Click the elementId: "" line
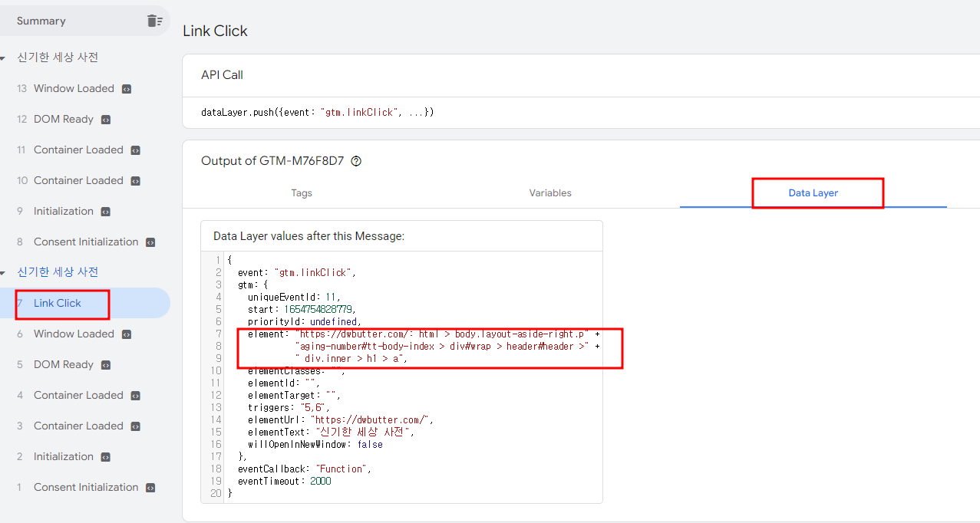 (x=283, y=383)
